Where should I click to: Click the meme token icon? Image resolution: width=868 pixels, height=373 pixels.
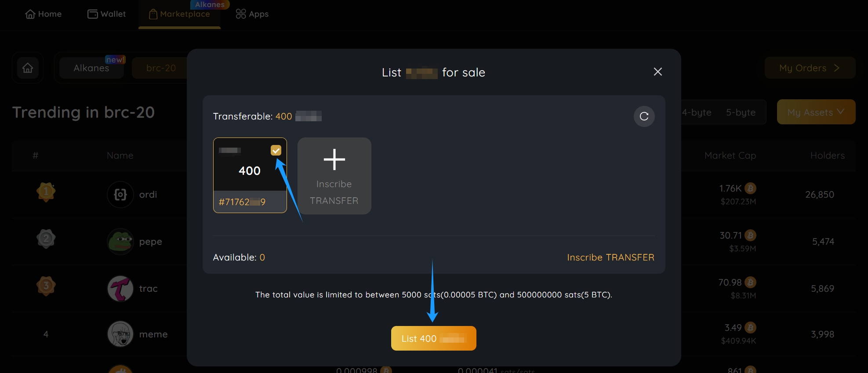point(120,334)
